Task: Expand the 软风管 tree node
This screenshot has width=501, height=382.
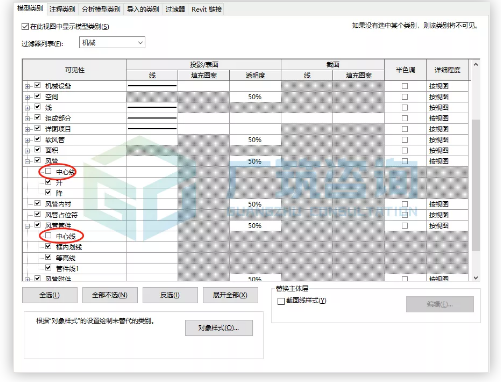Action: [27, 140]
